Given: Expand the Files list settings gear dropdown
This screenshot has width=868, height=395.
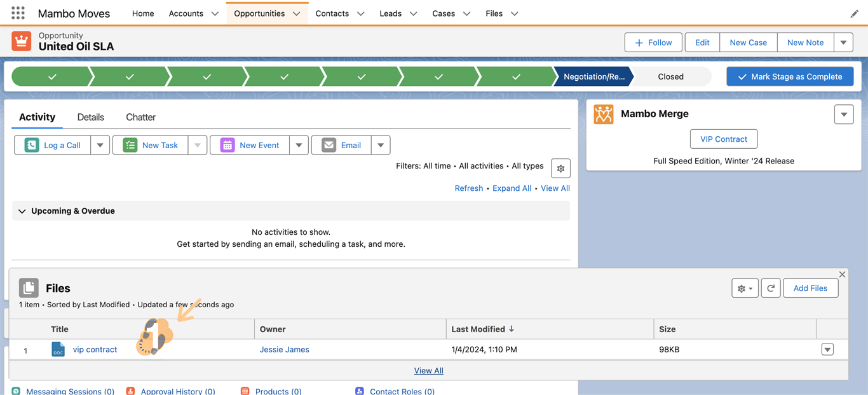Looking at the screenshot, I should point(745,288).
